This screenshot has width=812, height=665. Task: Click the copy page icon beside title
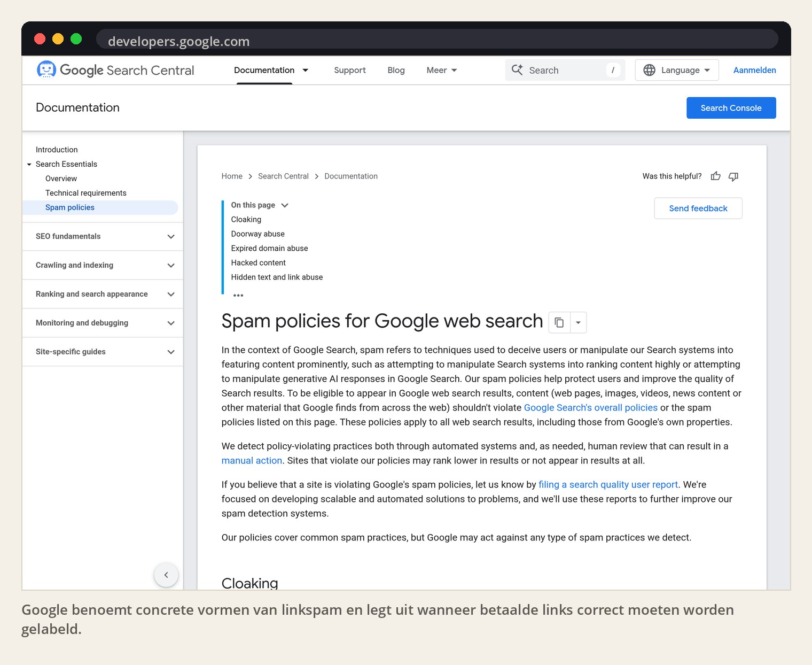(x=559, y=322)
